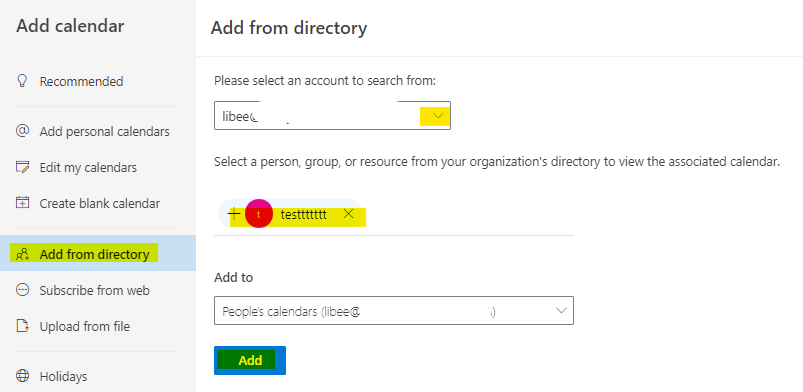Click the blue Add button
The image size is (803, 392).
250,360
